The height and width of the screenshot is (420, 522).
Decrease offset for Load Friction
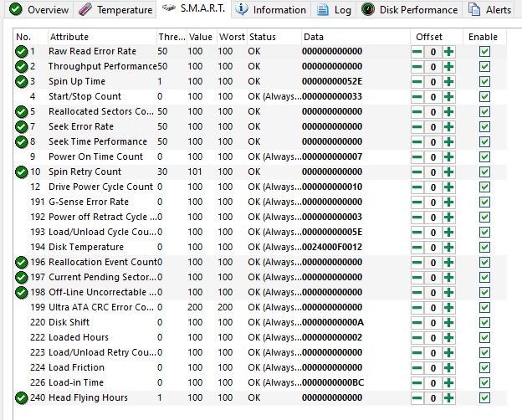coord(417,367)
